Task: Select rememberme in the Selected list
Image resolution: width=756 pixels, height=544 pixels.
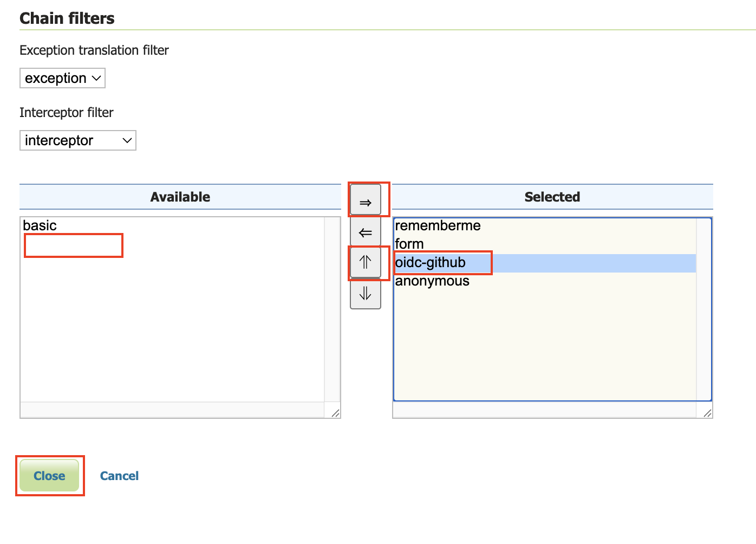Action: (438, 225)
